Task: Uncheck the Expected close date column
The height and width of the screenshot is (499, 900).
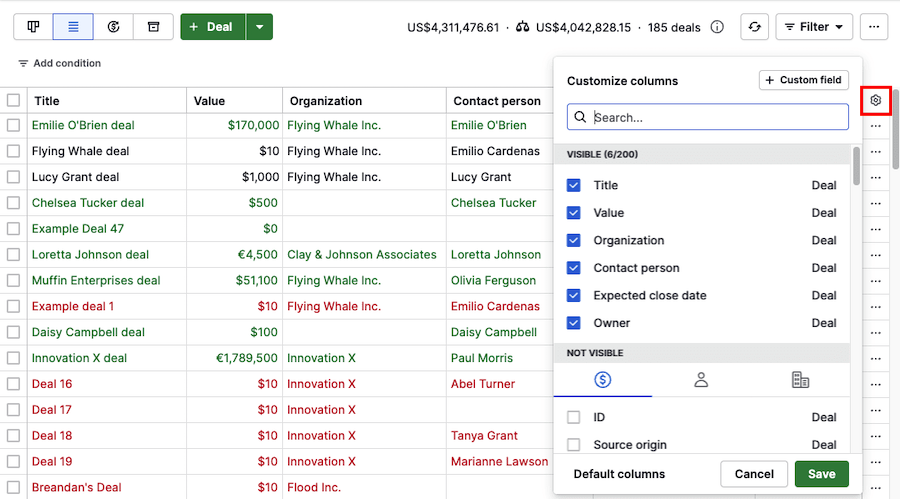Action: coord(573,295)
